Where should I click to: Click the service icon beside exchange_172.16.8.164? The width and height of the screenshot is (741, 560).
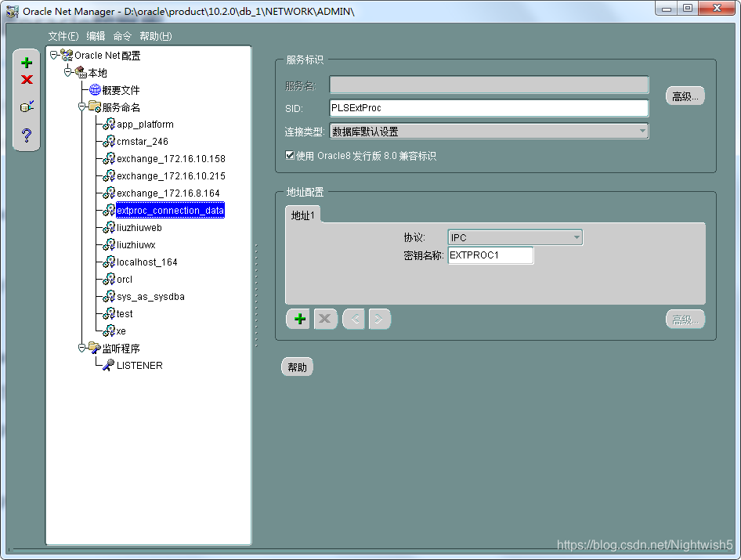(x=109, y=193)
